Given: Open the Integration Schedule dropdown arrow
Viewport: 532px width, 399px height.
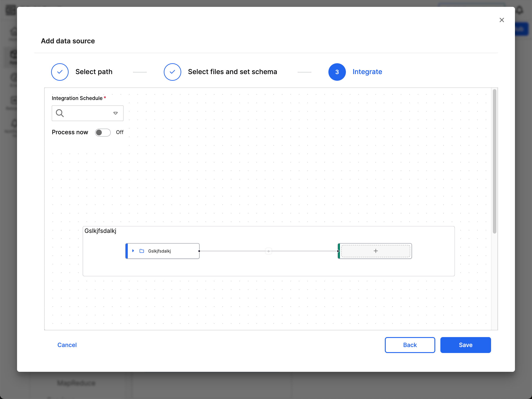Looking at the screenshot, I should tap(116, 113).
